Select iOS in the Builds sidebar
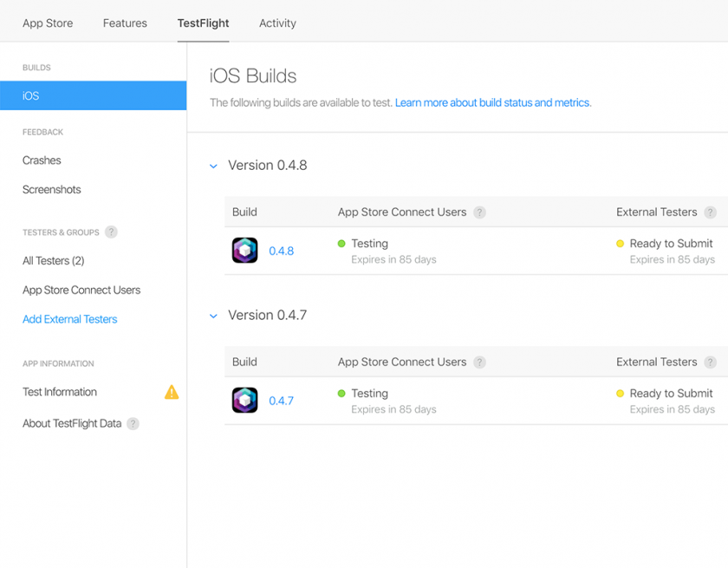The image size is (728, 568). tap(94, 95)
